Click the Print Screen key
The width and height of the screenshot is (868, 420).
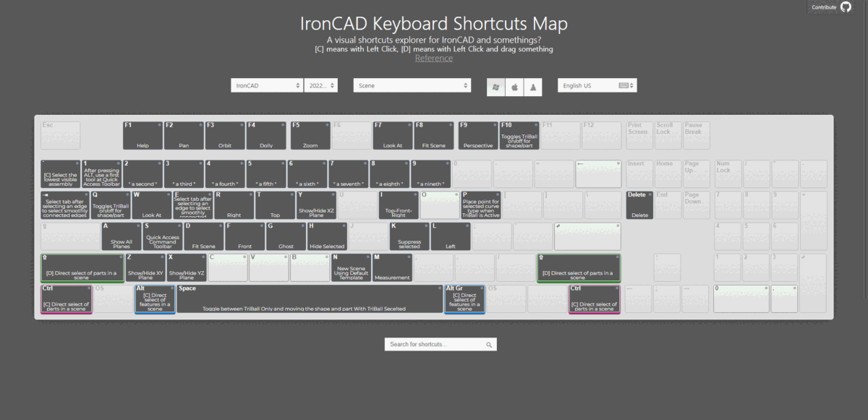point(639,136)
